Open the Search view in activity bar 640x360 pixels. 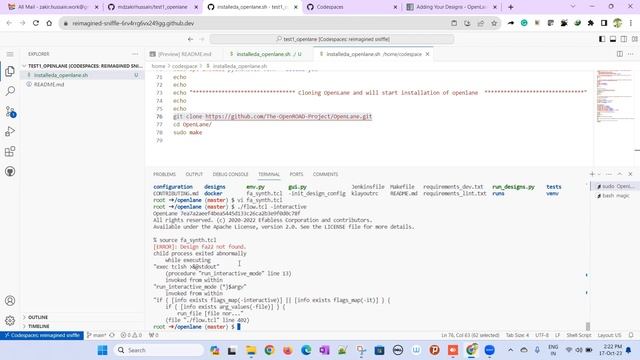10,91
